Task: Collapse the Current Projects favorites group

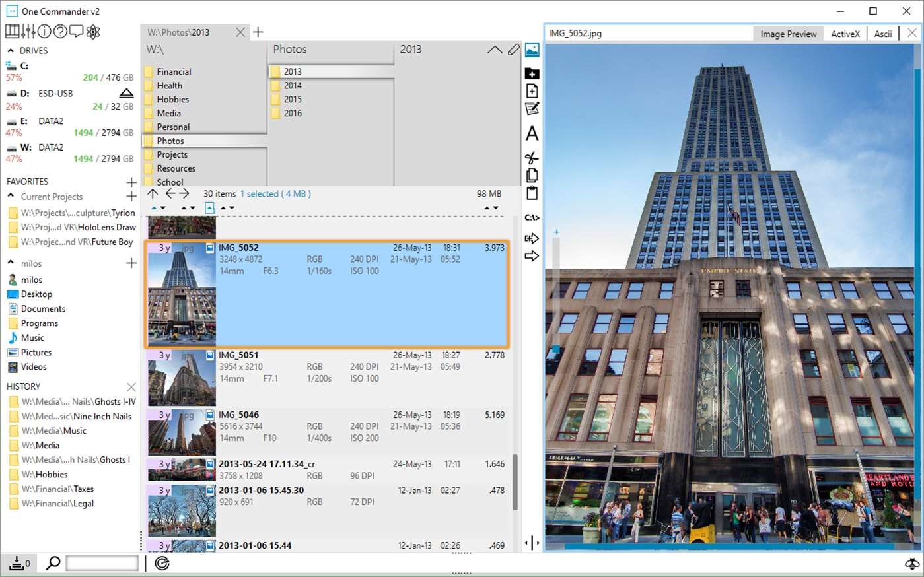Action: point(11,196)
